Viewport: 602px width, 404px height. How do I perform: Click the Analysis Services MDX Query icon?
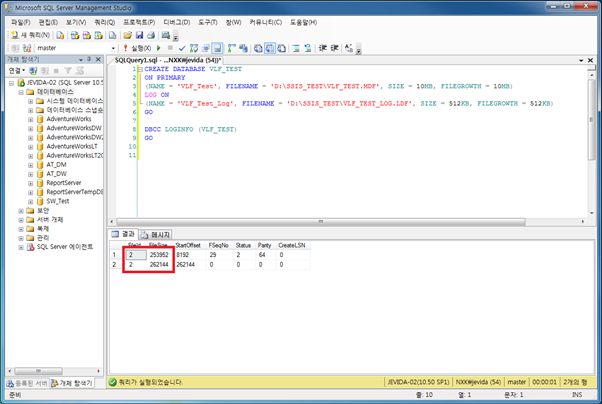click(x=75, y=36)
